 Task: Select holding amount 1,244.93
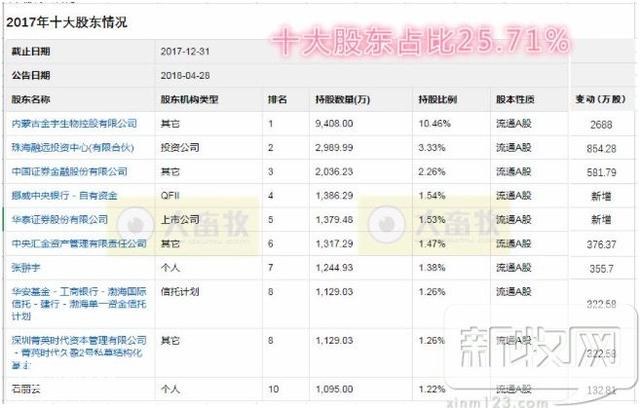click(x=334, y=268)
